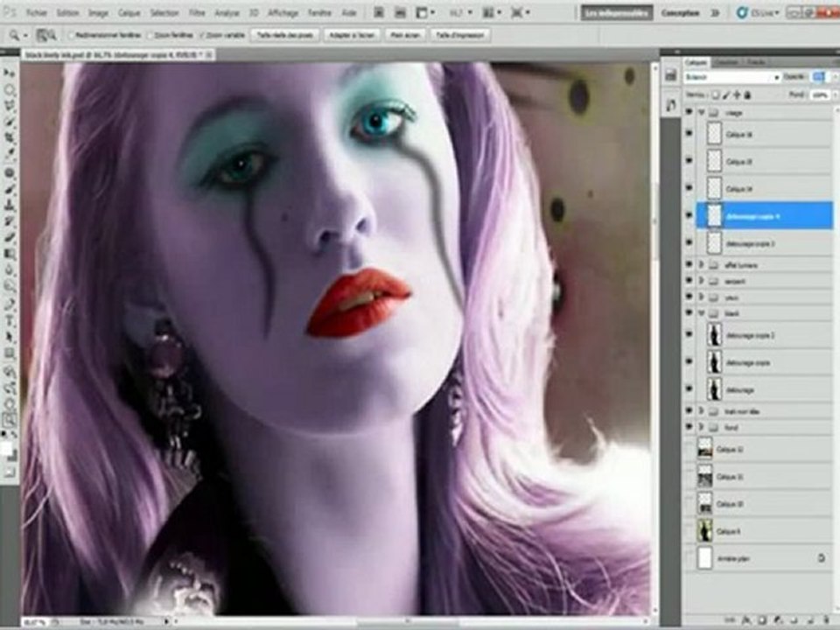
Task: Select the Crop tool
Action: 9,138
